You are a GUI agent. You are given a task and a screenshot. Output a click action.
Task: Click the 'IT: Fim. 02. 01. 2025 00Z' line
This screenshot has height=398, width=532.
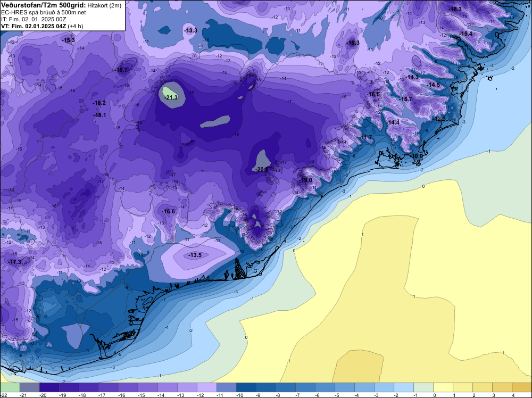pyautogui.click(x=34, y=19)
